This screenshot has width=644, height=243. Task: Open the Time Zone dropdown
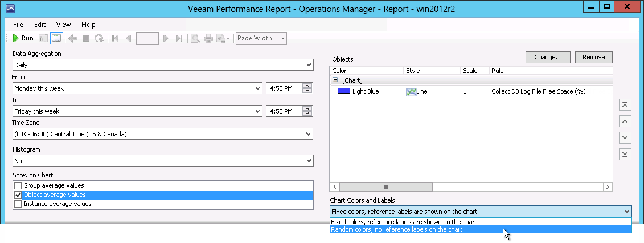[163, 134]
